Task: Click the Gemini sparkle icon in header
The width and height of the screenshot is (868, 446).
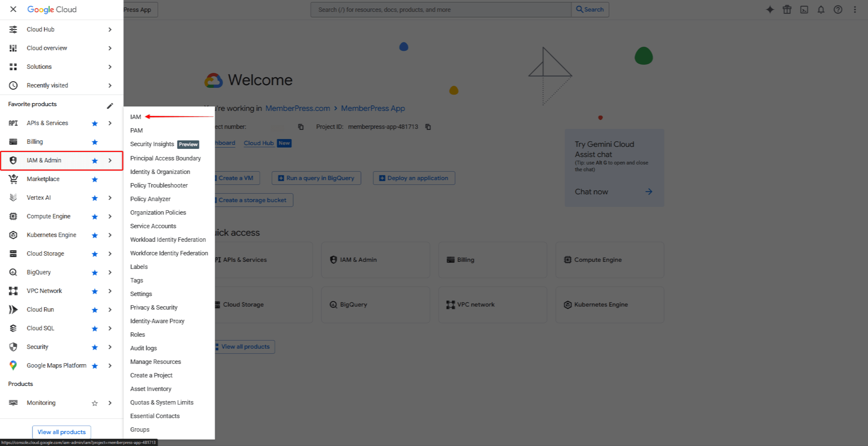Action: pos(770,9)
